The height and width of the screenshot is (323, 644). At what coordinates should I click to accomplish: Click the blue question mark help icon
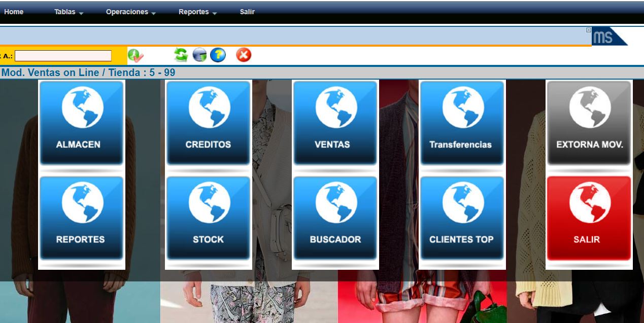(218, 55)
